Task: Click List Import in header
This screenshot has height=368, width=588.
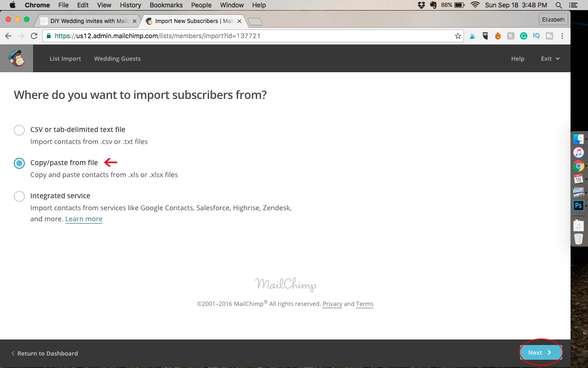Action: pos(65,58)
